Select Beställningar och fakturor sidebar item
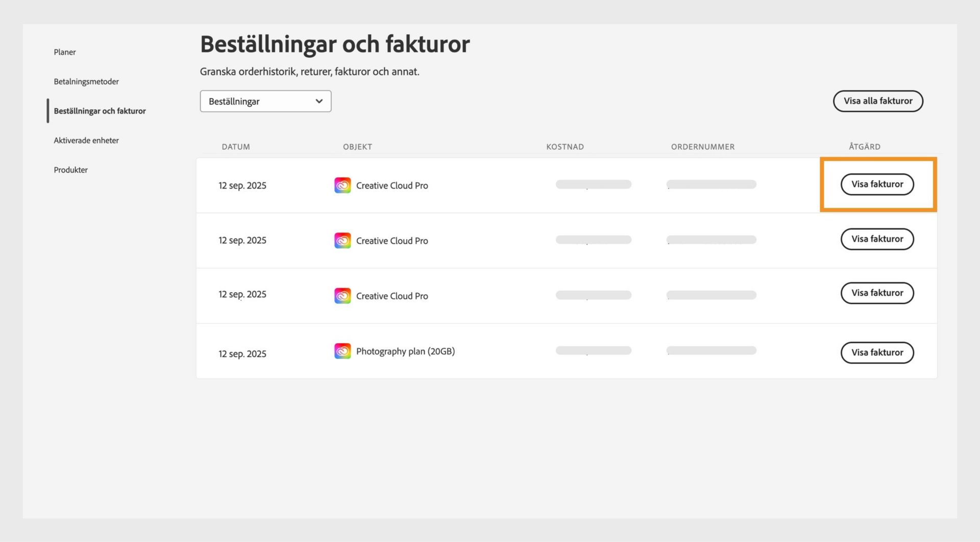The height and width of the screenshot is (542, 980). pos(100,111)
